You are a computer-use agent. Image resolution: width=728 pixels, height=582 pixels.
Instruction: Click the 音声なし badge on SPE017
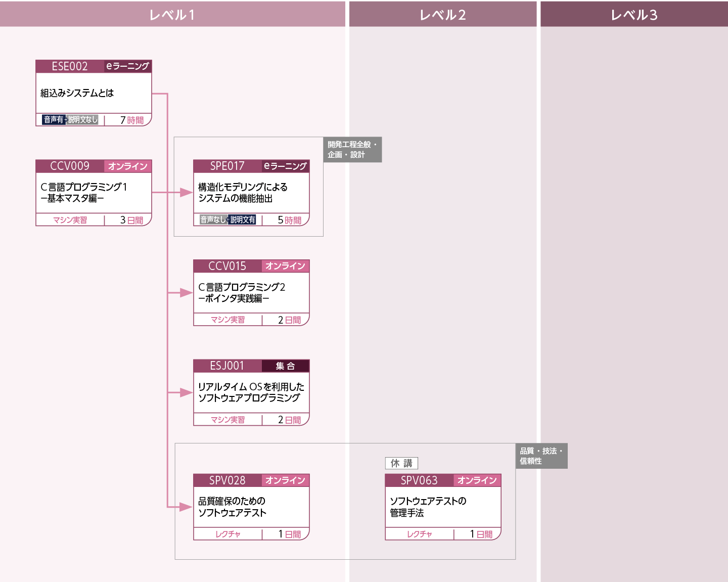213,219
